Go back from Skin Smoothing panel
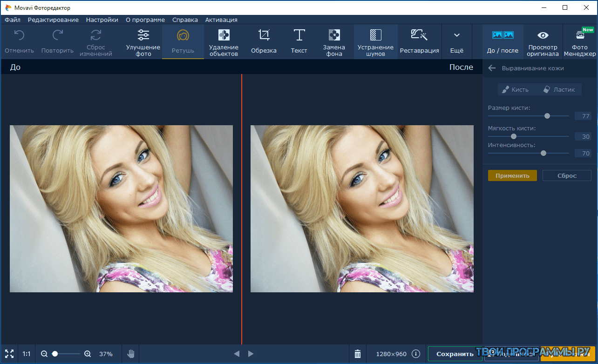 click(x=491, y=68)
